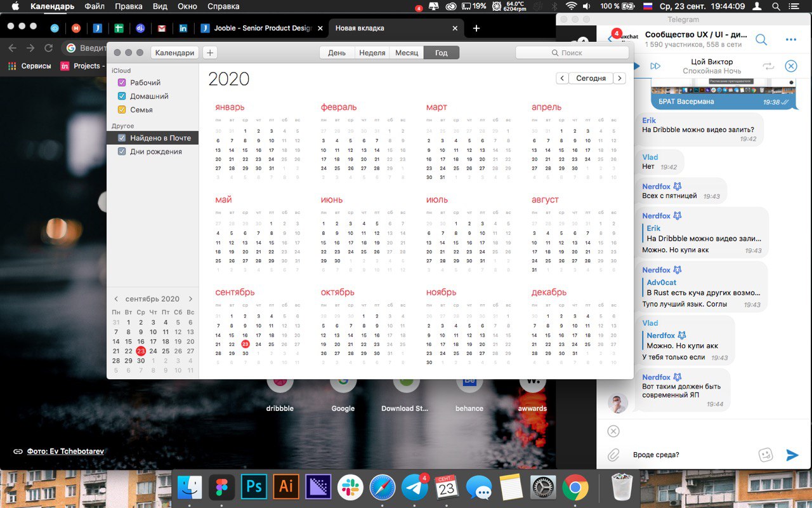
Task: Open behance shortcut on new tab page
Action: 469,394
